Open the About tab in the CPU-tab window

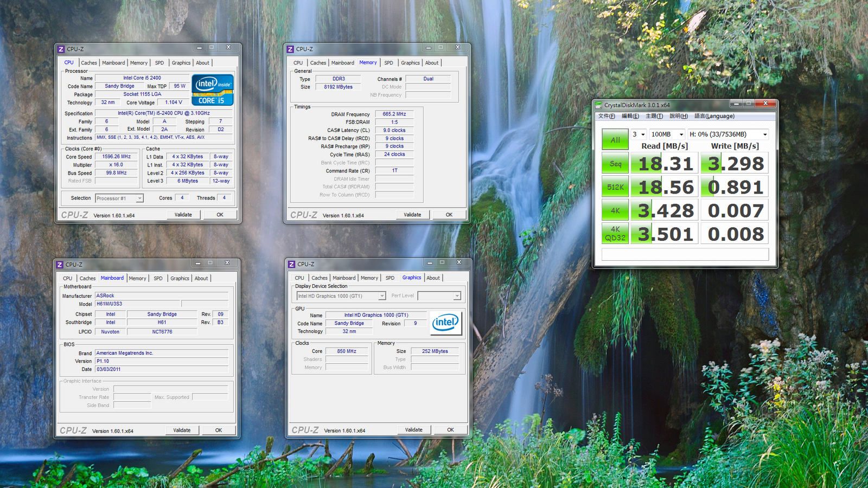tap(202, 63)
